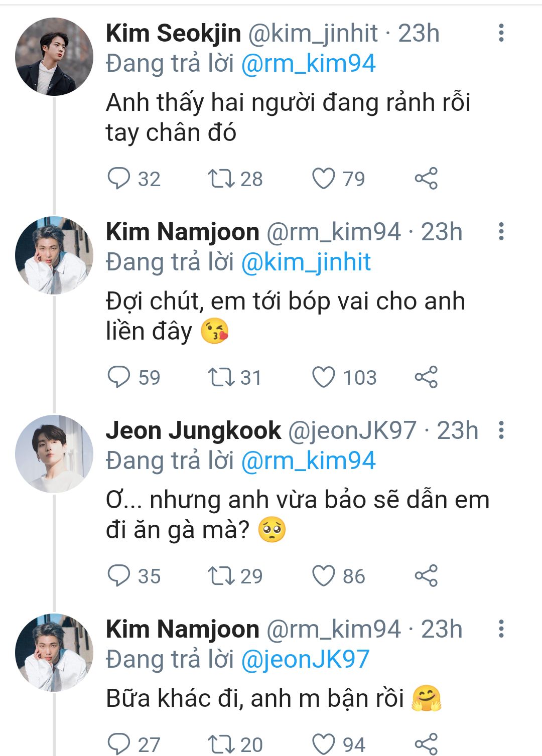Open the @kim_jinhit mention in Namjoon's reply
Screen dimensions: 542x756
[x=306, y=262]
